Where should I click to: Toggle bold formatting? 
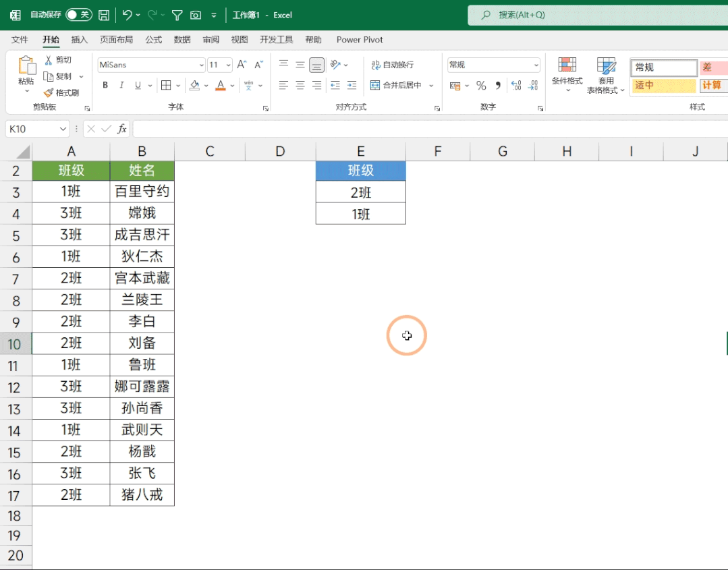coord(105,85)
